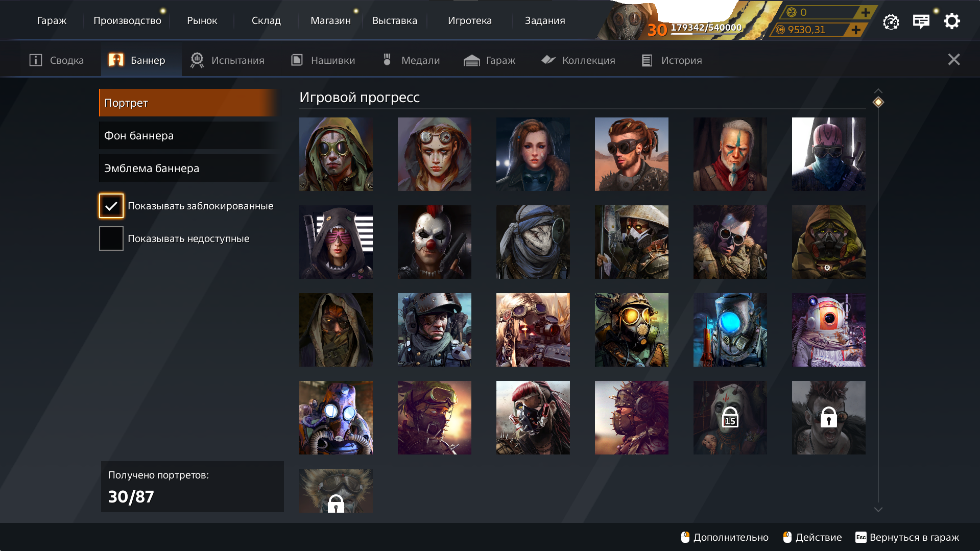Select the helmeted soldier with eyepatch portrait
This screenshot has width=980, height=551.
(x=435, y=330)
